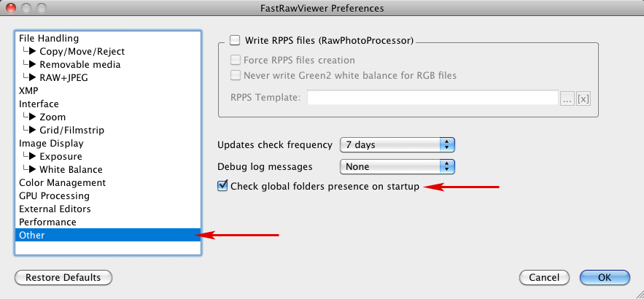Open the XMP preferences section
The width and height of the screenshot is (644, 299).
pyautogui.click(x=28, y=90)
